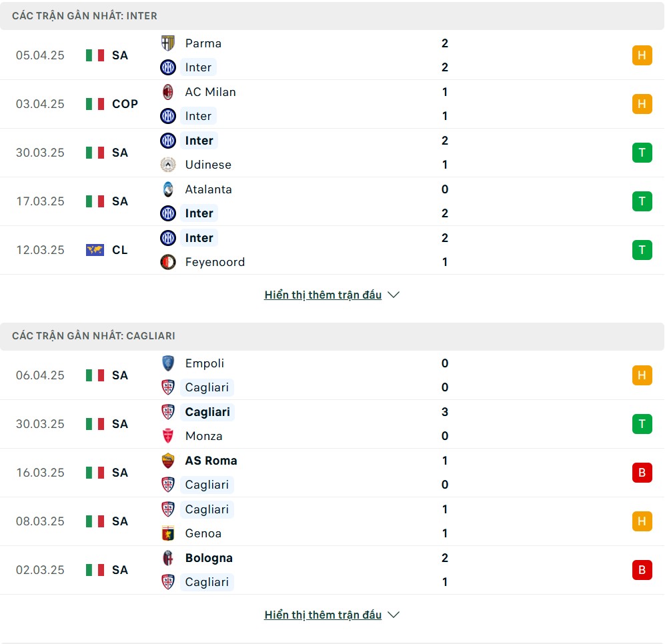
Task: Click the Monza team logo
Action: coord(168,436)
